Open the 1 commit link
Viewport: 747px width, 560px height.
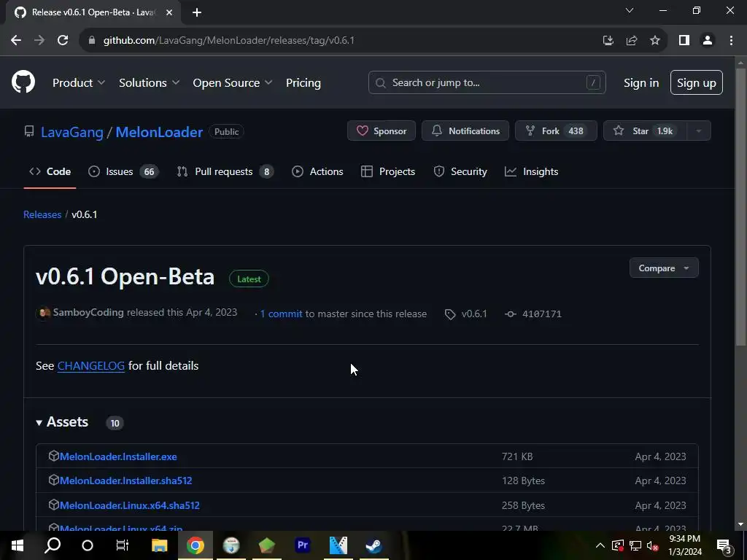281,314
